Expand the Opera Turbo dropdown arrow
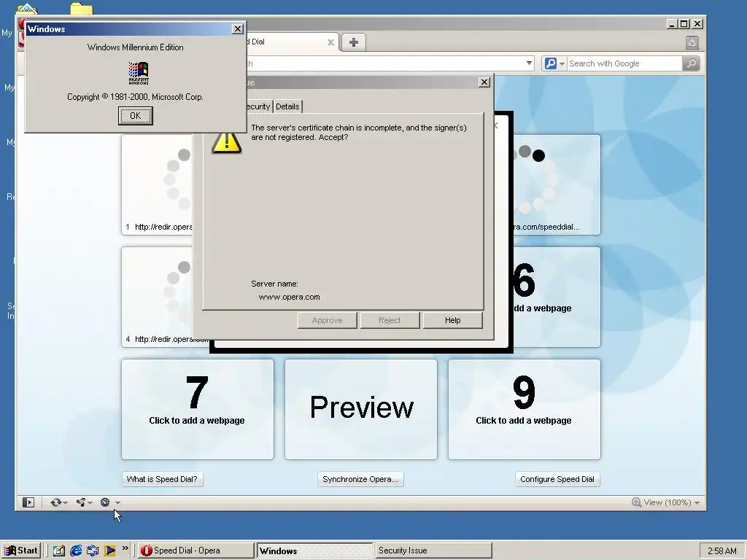The image size is (747, 560). (x=117, y=503)
